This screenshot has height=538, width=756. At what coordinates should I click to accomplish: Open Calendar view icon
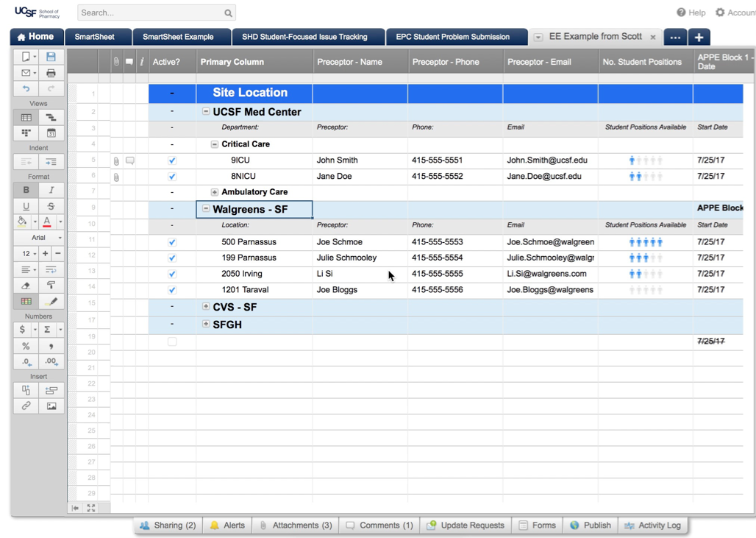tap(51, 133)
